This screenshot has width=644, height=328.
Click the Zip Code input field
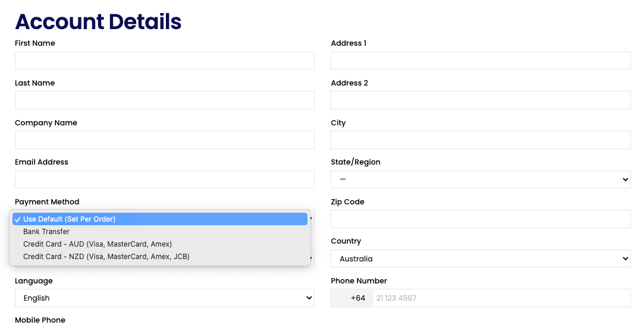pos(480,219)
